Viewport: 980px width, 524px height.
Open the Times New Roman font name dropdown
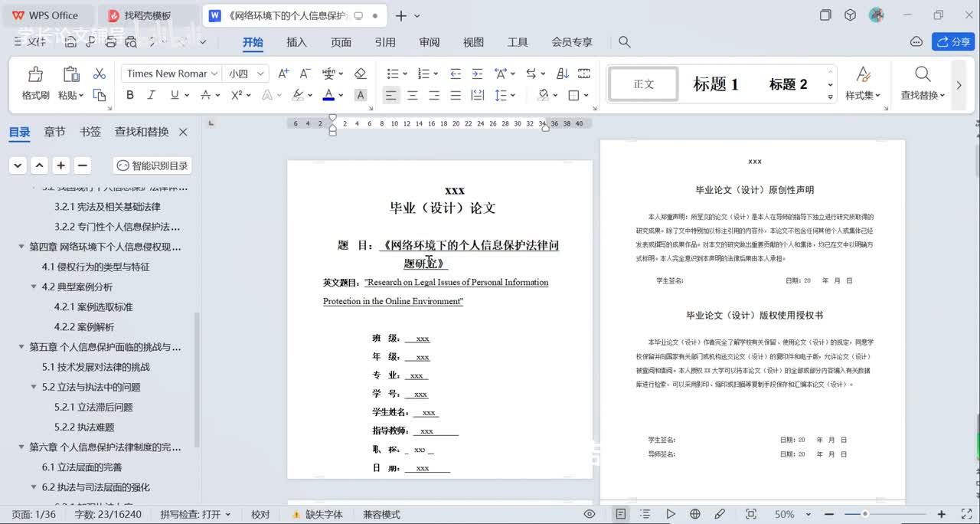click(214, 74)
